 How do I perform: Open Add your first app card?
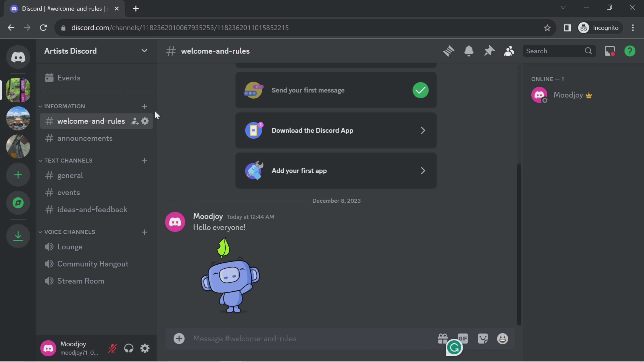(336, 171)
